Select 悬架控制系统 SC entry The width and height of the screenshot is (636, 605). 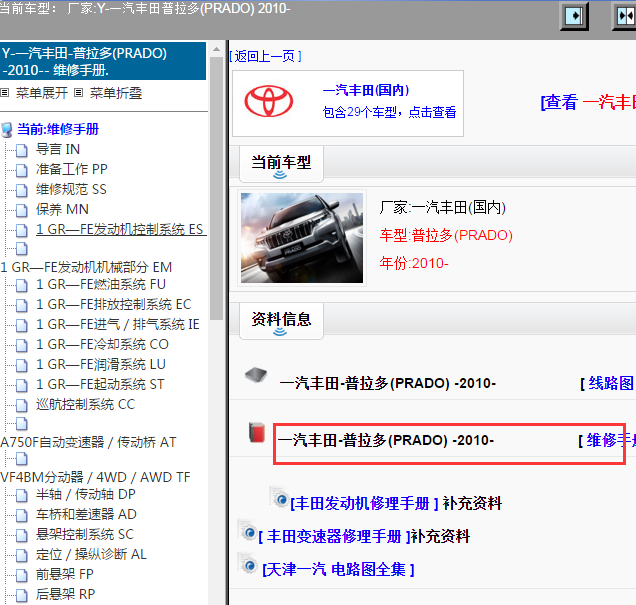click(x=85, y=534)
